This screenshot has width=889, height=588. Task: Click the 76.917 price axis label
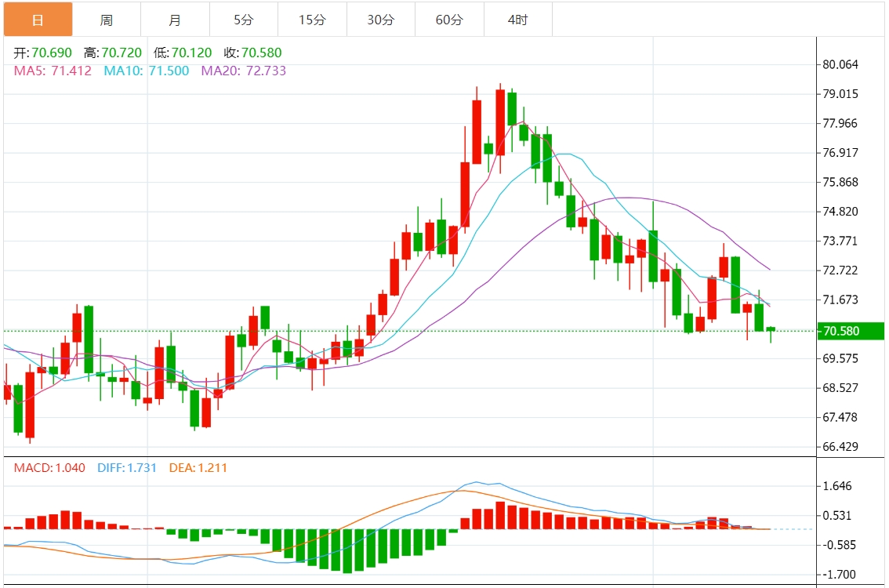pos(840,153)
